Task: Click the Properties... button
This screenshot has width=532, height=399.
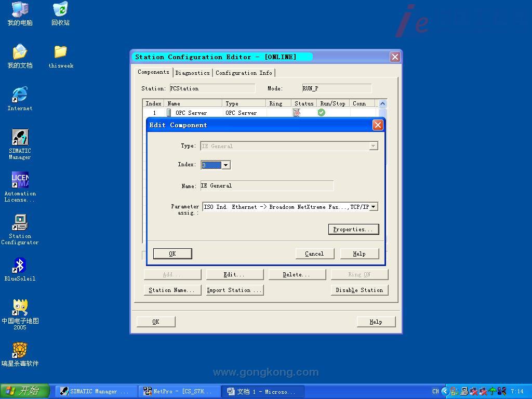Action: (353, 229)
